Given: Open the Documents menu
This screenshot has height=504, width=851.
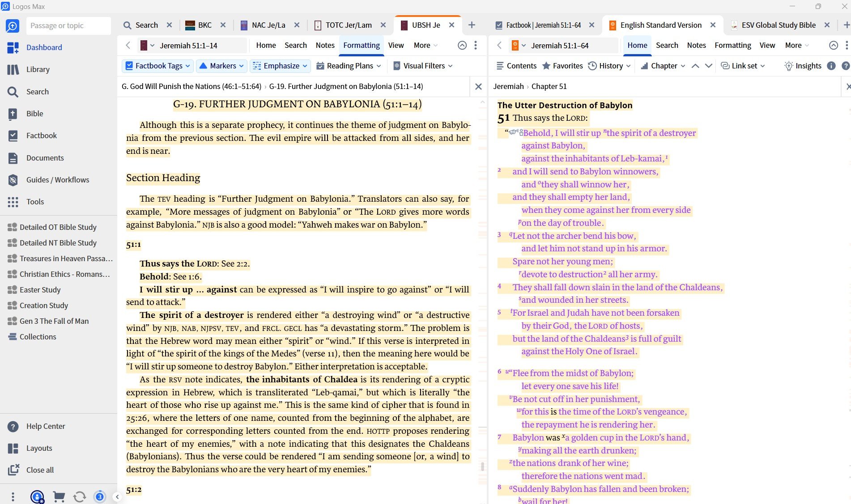Looking at the screenshot, I should (45, 158).
